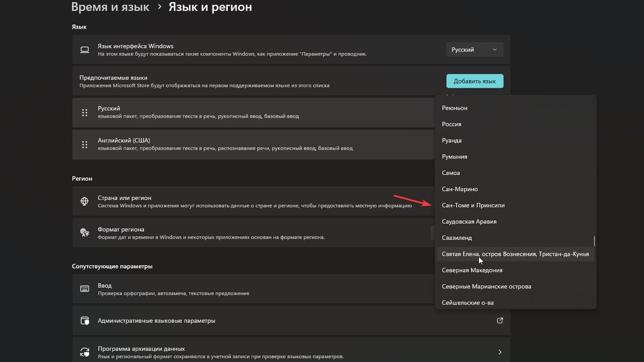This screenshot has width=644, height=362.
Task: Open Windows display language dropdown showing Русский
Action: coord(475,50)
